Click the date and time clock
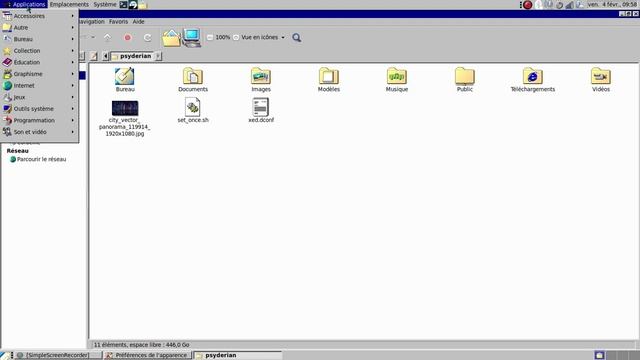This screenshot has height=360, width=640. (612, 4)
